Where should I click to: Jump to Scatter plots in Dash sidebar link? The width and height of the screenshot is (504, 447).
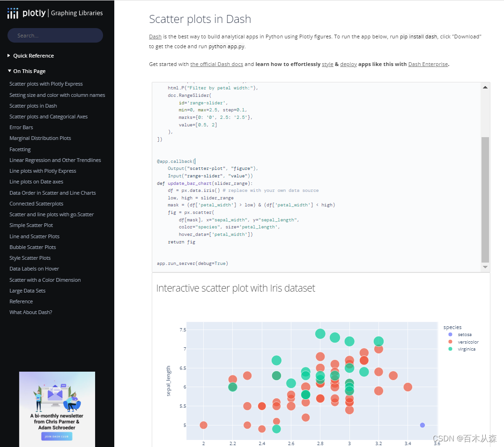pyautogui.click(x=33, y=106)
